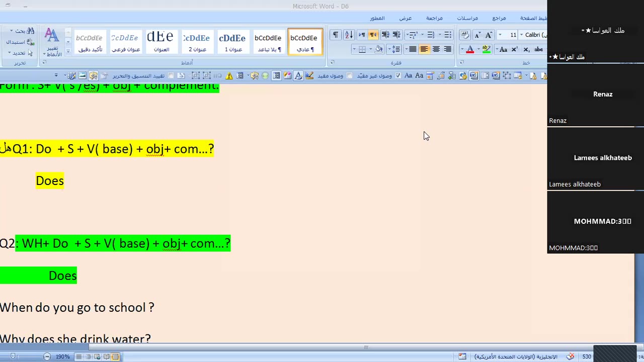Shrink font with the small A button
The image size is (644, 362).
coord(477,35)
